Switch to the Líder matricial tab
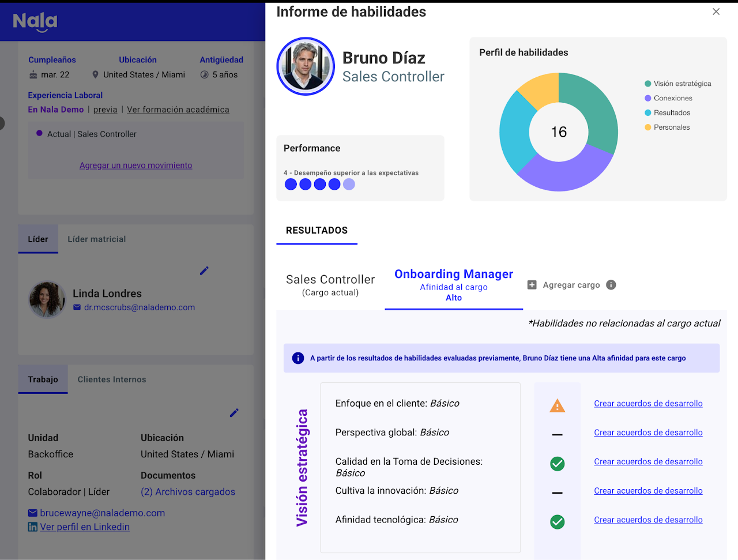The image size is (738, 560). coord(96,239)
